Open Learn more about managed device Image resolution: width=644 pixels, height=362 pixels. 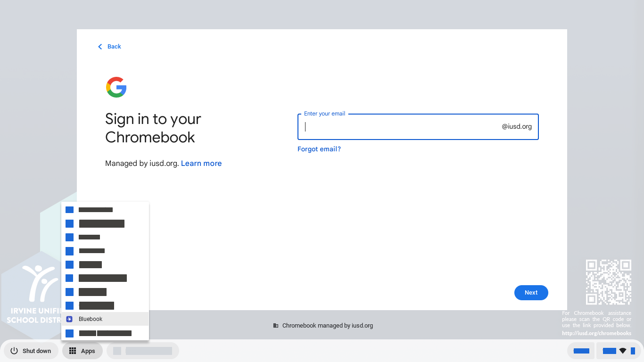(x=201, y=164)
